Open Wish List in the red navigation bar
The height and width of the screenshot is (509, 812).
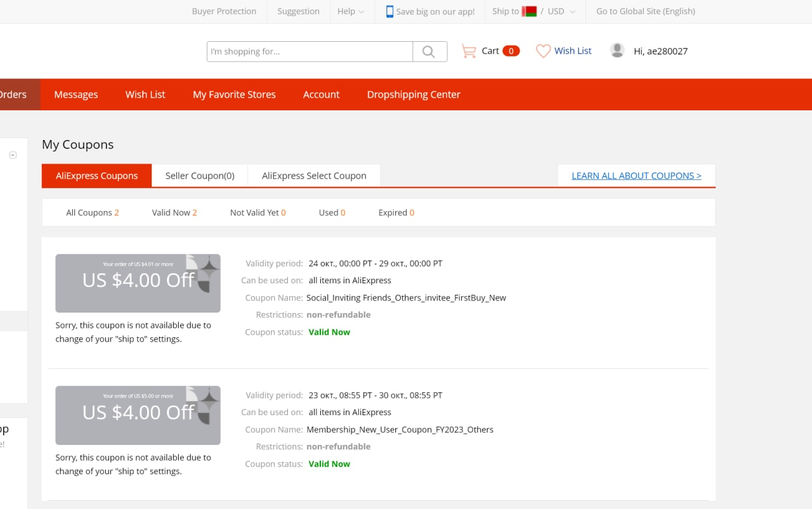pos(145,94)
